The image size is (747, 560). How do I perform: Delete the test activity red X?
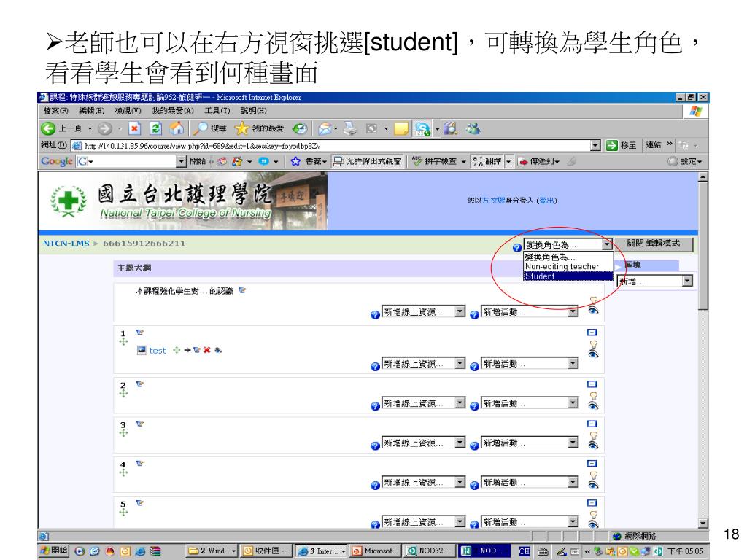click(206, 350)
